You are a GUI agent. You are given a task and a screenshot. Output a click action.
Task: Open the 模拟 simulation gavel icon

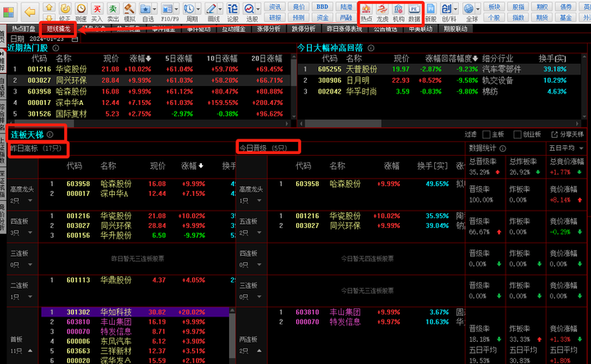[x=129, y=11]
